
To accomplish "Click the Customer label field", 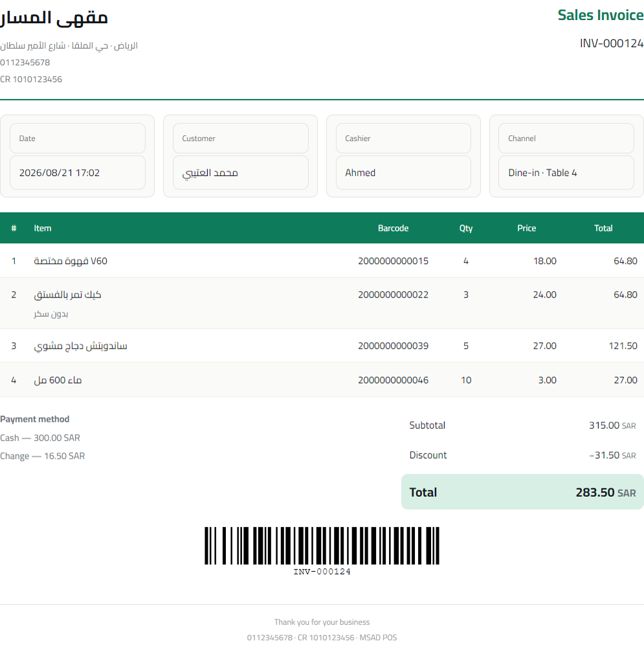I will tap(240, 138).
